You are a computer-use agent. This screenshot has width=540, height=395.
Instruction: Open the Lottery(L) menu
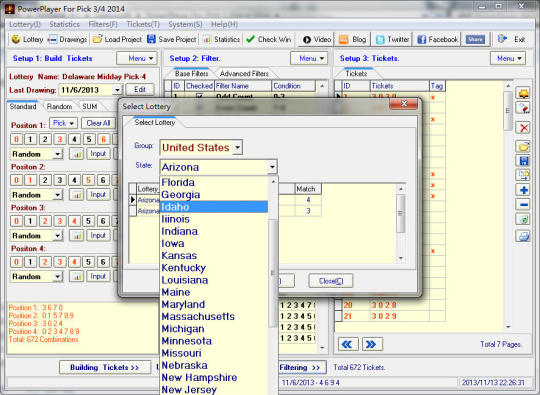point(25,24)
